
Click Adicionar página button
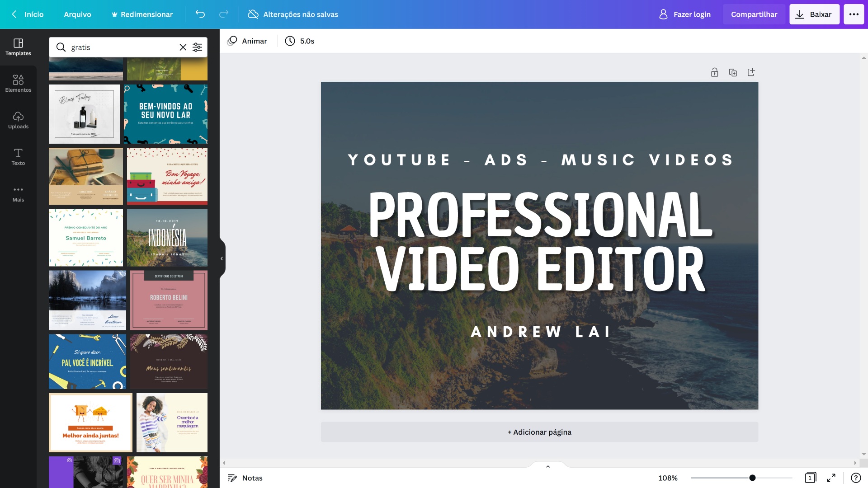pyautogui.click(x=539, y=432)
